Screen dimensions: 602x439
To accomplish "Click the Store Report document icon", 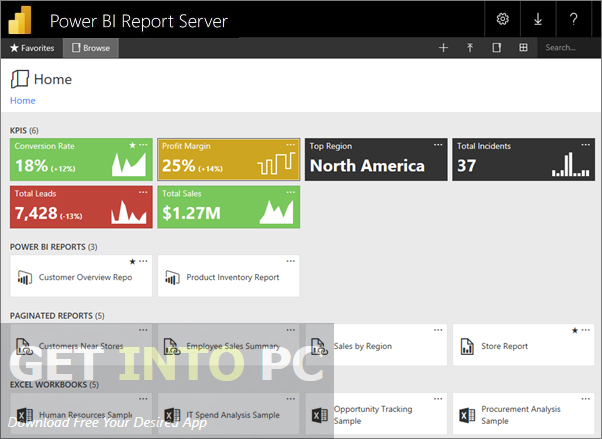I will coord(467,346).
